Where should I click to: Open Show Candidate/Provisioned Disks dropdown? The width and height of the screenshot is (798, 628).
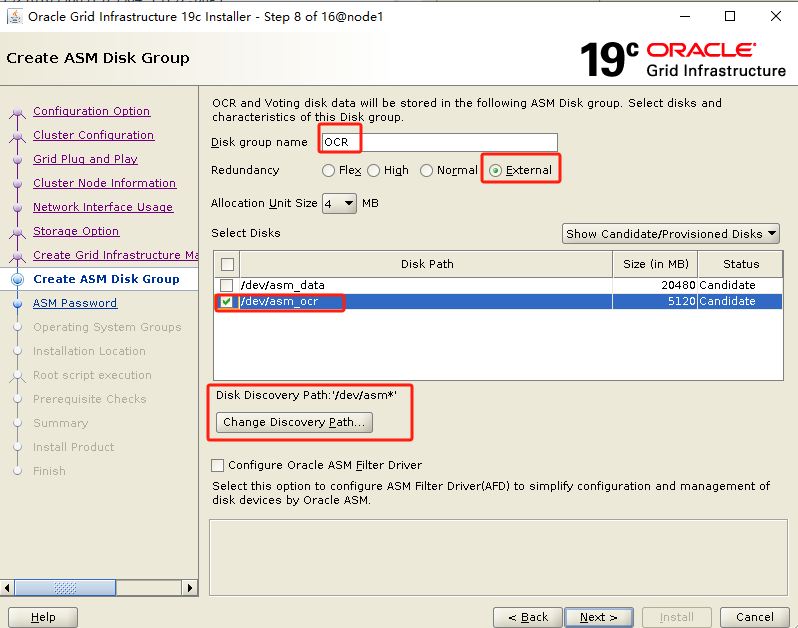pos(671,234)
